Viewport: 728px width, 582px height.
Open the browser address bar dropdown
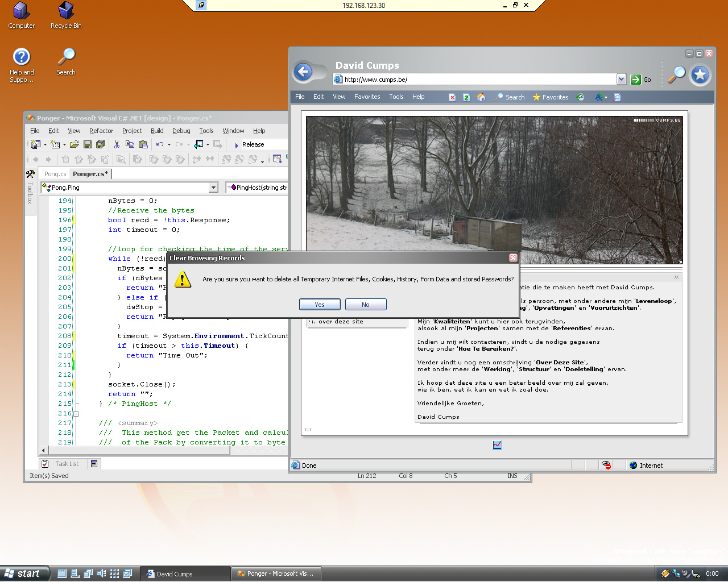click(621, 80)
